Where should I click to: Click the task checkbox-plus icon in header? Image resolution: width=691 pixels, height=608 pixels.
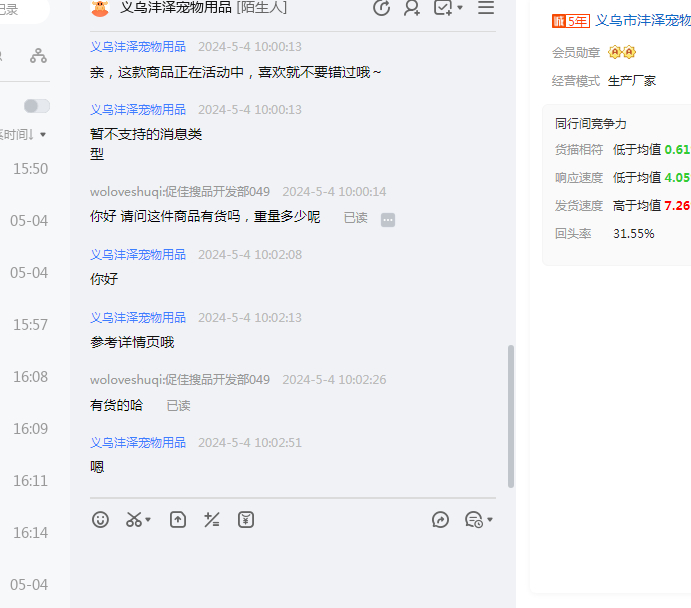(443, 7)
